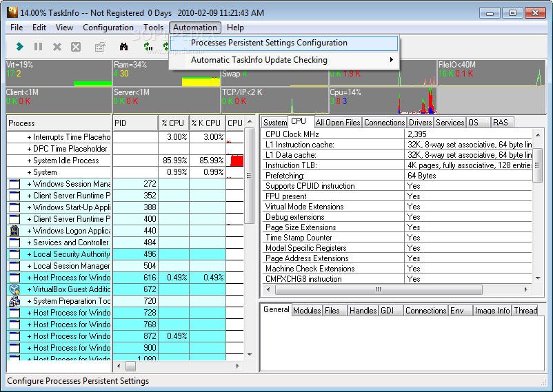
Task: Click the Prefetching value 64 Bytes
Action: [422, 176]
